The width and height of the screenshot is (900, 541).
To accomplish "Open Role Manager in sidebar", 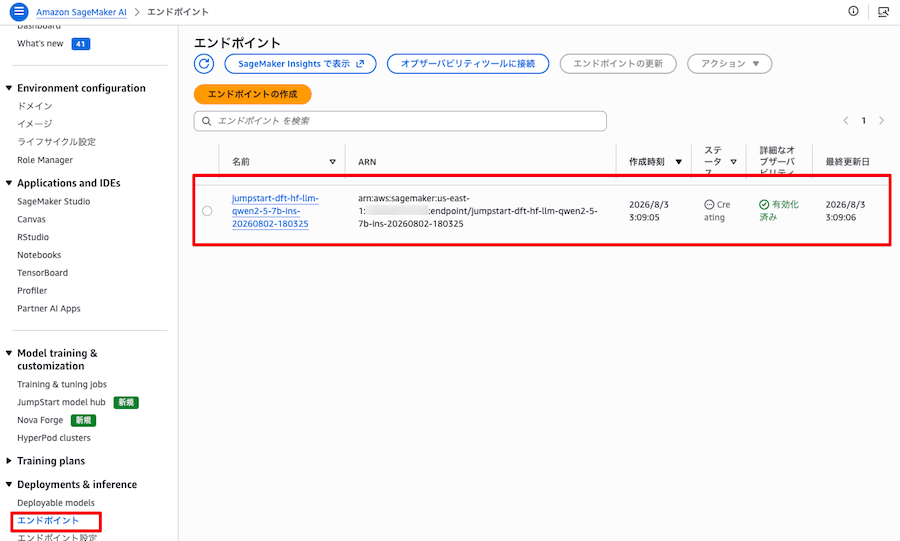I will tap(45, 160).
